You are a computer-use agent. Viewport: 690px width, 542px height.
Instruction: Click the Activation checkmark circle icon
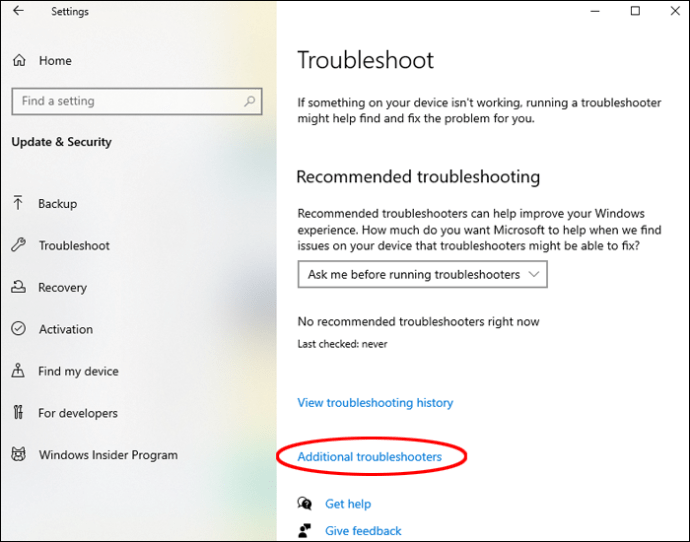pos(18,329)
